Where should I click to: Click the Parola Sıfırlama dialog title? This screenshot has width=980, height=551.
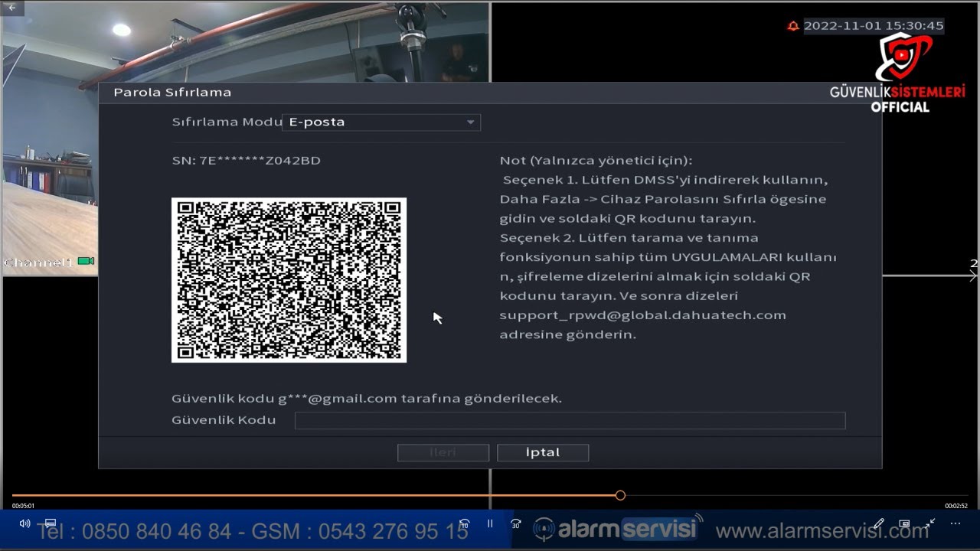click(172, 93)
